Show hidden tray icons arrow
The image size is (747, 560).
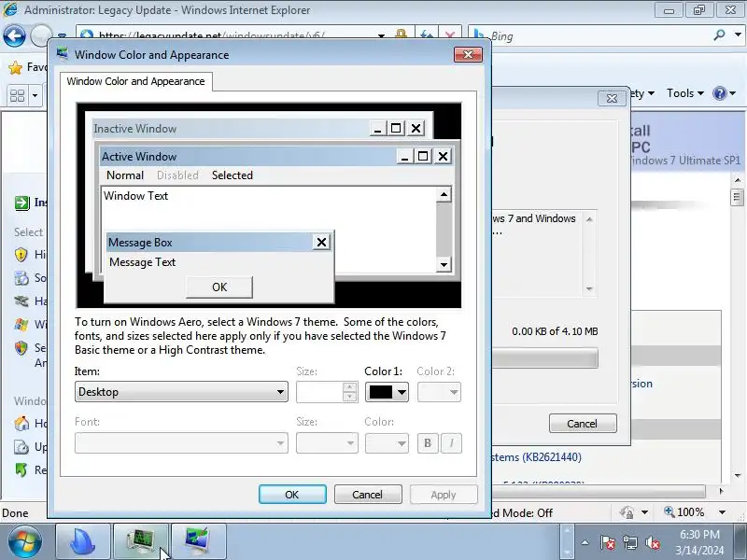tap(585, 542)
